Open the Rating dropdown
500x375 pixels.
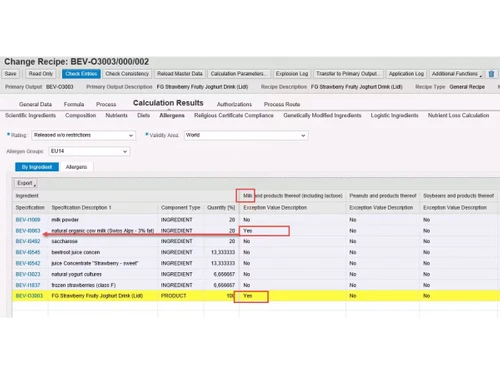[83, 135]
